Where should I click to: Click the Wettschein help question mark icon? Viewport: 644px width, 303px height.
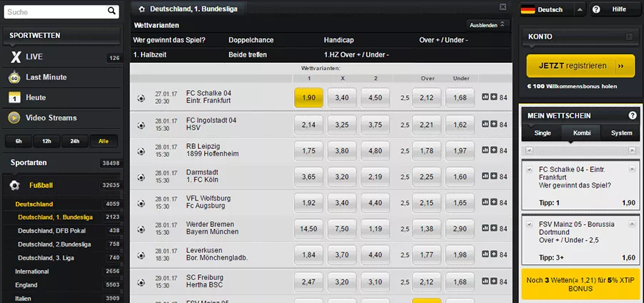633,115
